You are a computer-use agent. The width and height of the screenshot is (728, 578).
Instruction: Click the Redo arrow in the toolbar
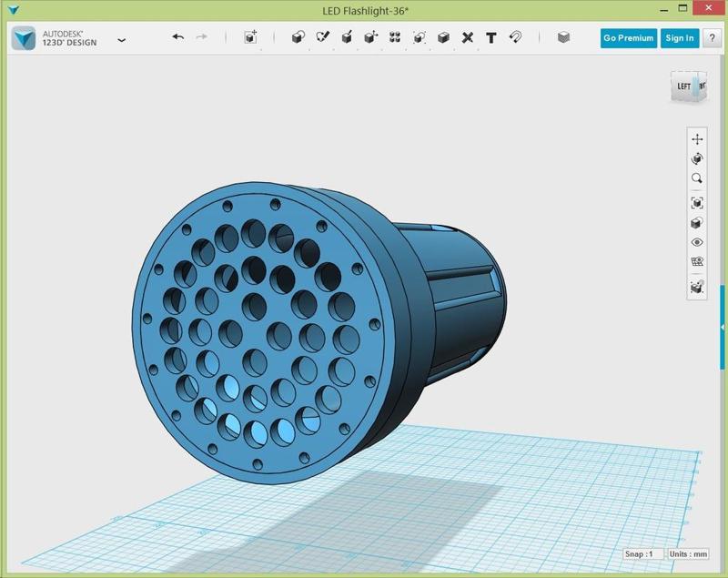201,37
